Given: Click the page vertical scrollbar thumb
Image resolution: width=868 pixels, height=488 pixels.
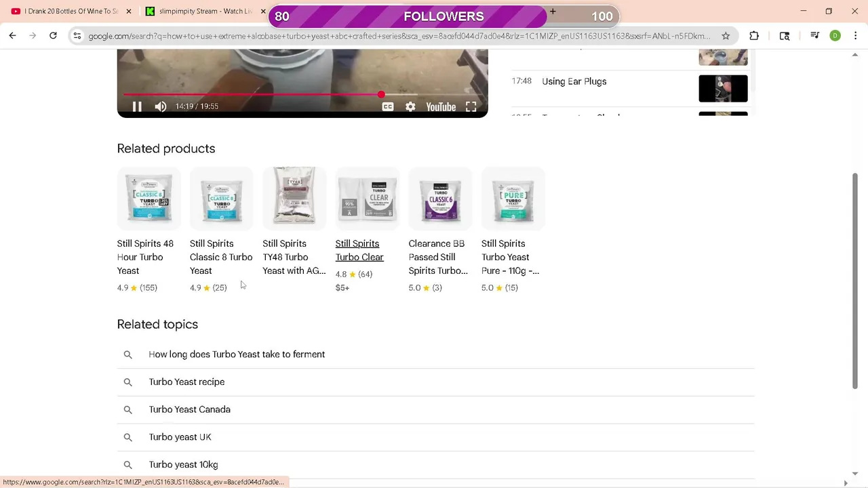Looking at the screenshot, I should pyautogui.click(x=855, y=281).
